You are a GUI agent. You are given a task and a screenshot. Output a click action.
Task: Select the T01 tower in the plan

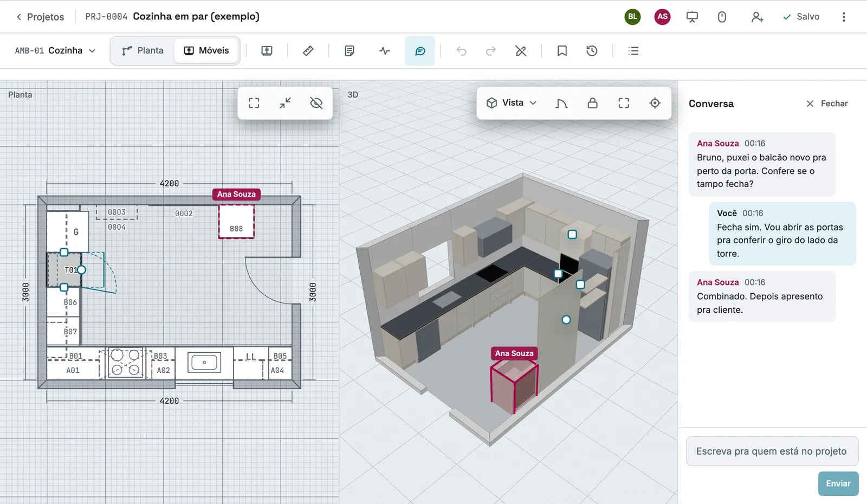tap(64, 270)
